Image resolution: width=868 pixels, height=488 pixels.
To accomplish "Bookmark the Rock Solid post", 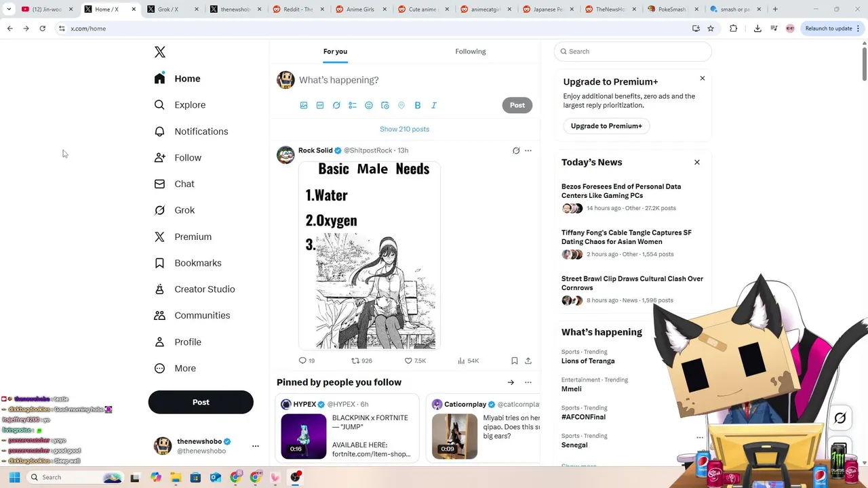I will tap(515, 361).
